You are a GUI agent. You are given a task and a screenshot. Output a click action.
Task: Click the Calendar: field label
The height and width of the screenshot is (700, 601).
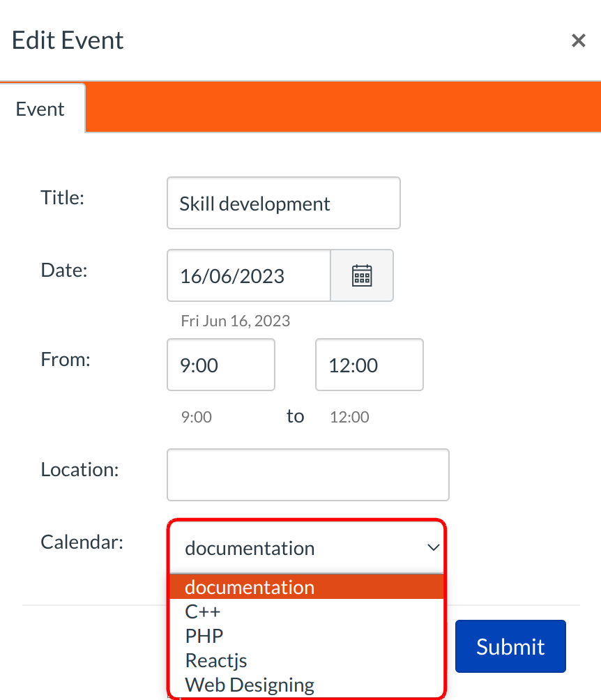click(x=82, y=542)
